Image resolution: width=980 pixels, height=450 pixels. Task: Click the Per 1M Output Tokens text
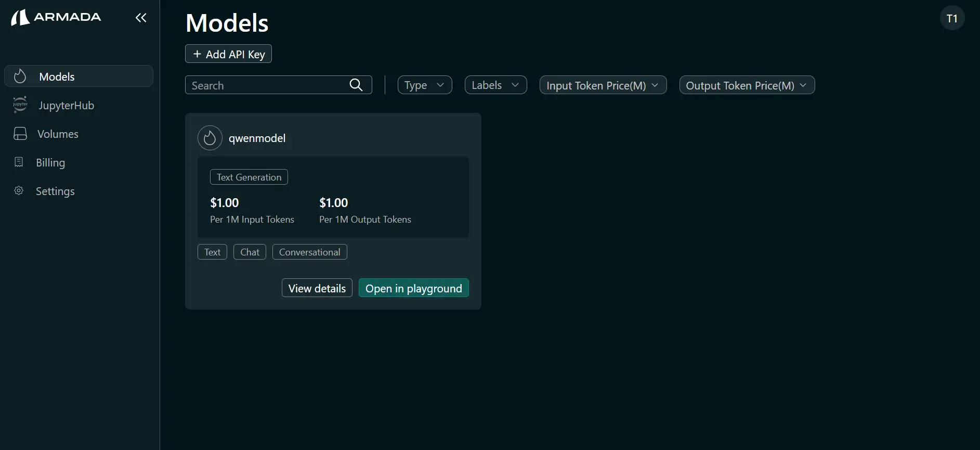click(365, 219)
